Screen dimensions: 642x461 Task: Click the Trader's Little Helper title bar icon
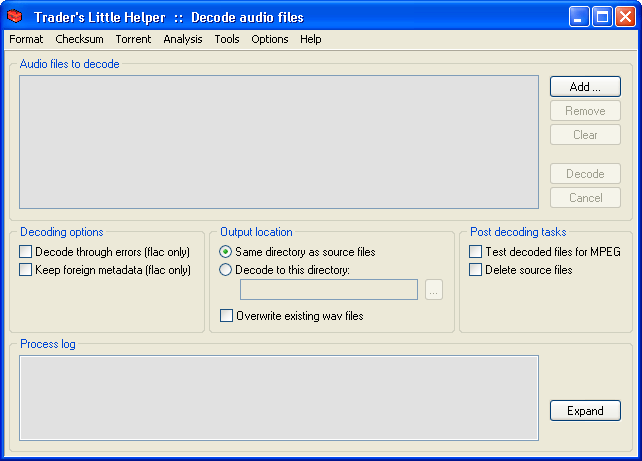click(16, 17)
